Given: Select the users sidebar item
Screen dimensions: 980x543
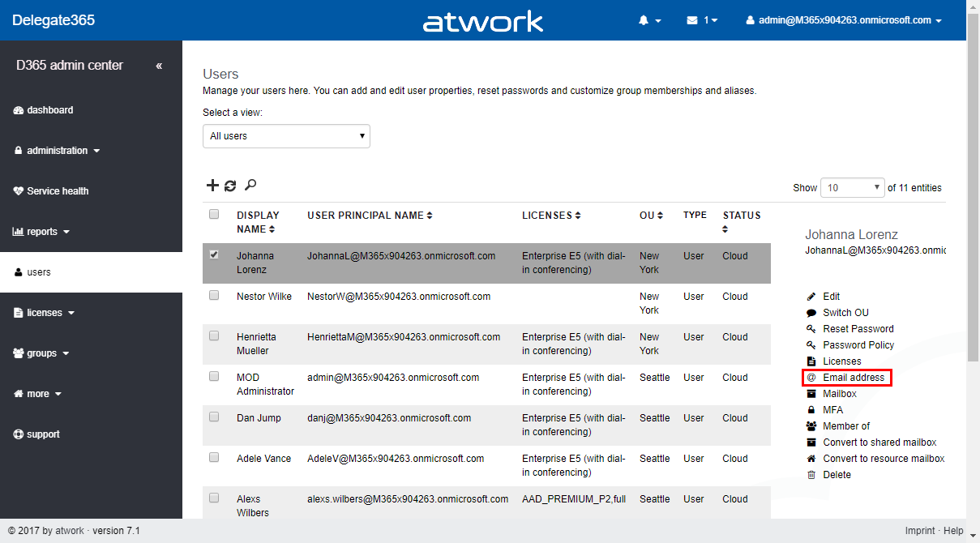Looking at the screenshot, I should pyautogui.click(x=91, y=272).
